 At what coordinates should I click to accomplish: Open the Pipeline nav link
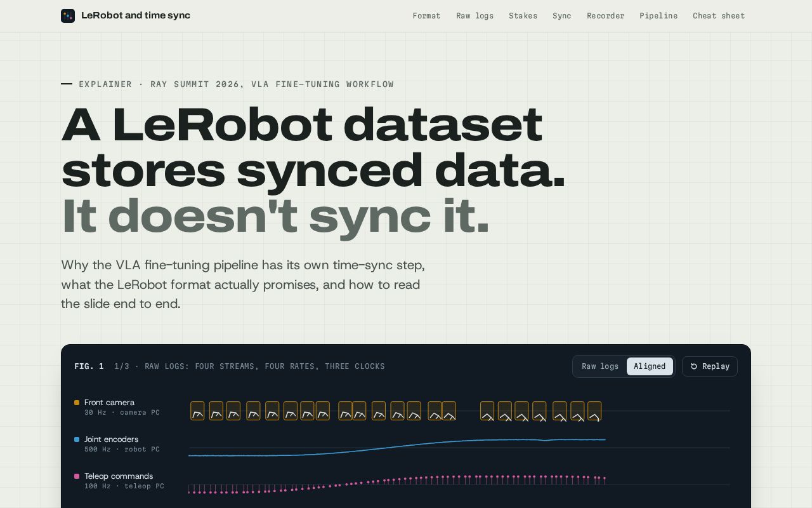click(x=658, y=16)
